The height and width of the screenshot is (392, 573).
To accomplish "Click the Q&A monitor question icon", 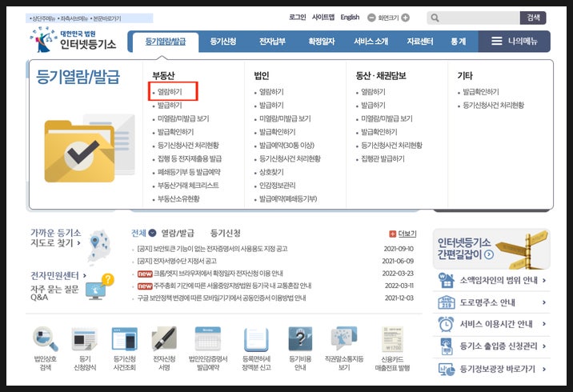I will 99,287.
